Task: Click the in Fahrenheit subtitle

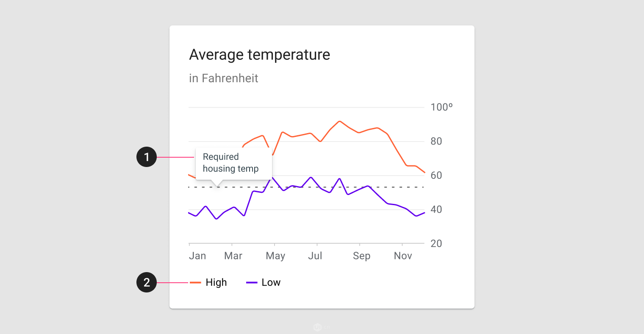Action: coord(223,78)
